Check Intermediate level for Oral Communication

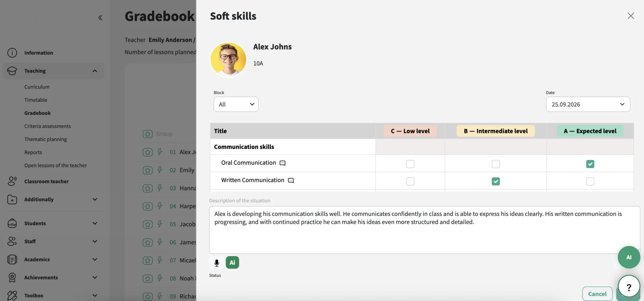click(496, 164)
